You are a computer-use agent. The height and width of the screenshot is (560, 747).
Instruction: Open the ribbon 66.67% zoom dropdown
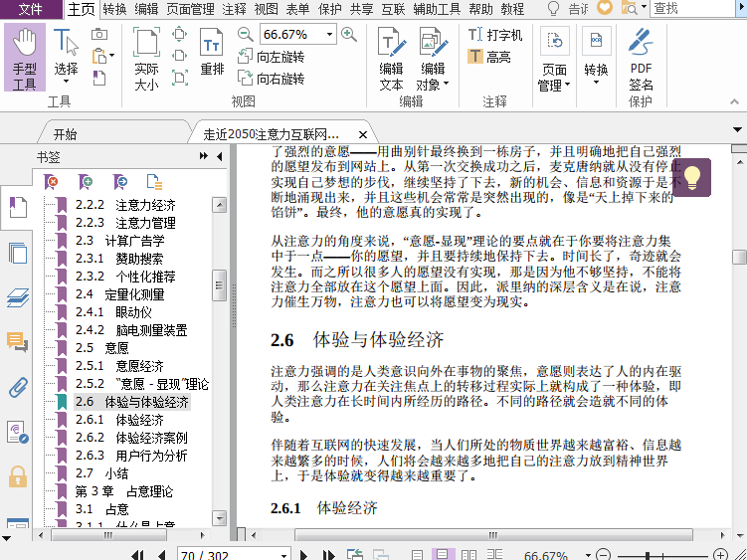click(x=329, y=34)
